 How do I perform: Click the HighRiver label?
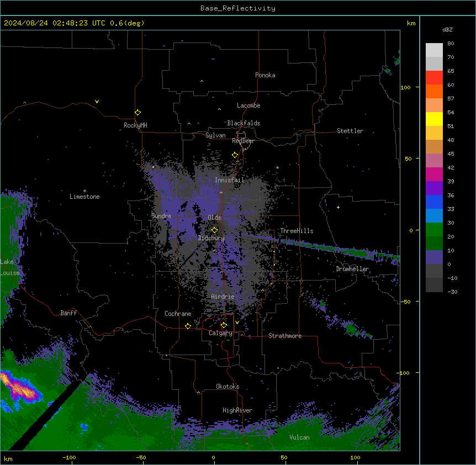click(237, 410)
